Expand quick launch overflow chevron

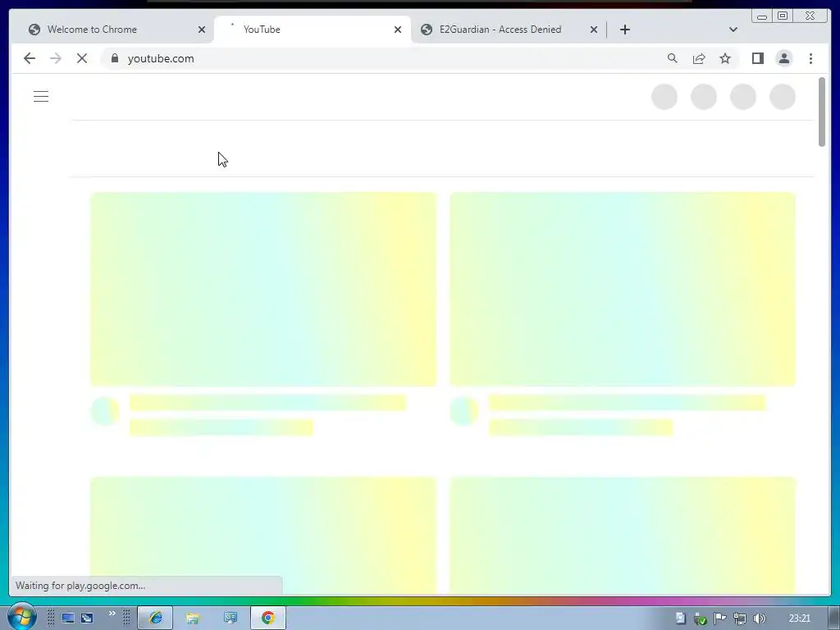coord(112,614)
